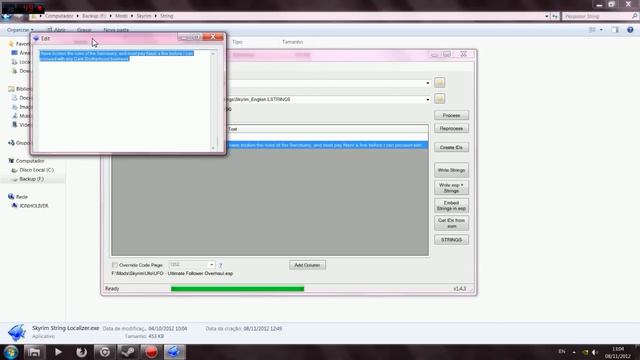Viewport: 640px width, 360px height.
Task: Click the v1.4.3 version label
Action: (x=460, y=289)
